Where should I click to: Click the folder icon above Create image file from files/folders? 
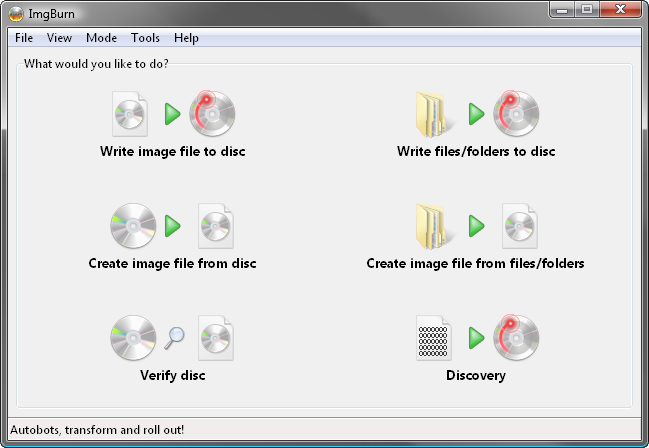(433, 226)
